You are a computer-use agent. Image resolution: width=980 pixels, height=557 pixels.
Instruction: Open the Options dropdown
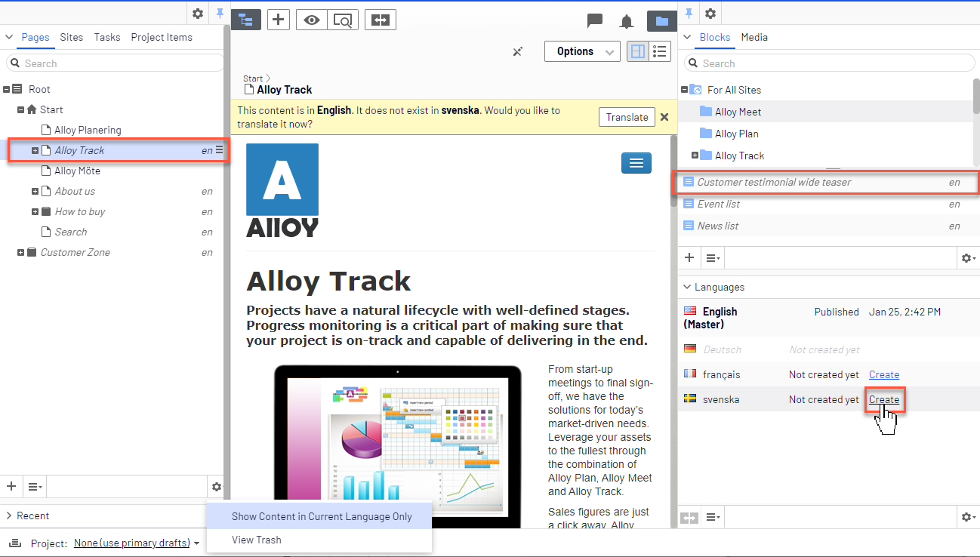pos(582,51)
